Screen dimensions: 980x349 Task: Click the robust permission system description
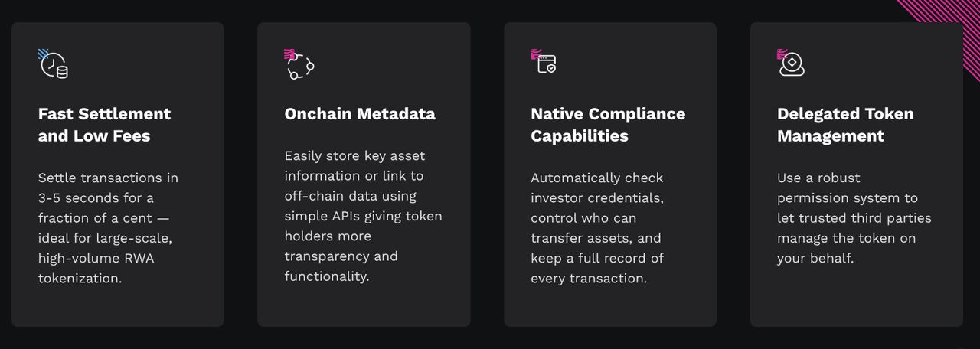tap(854, 218)
